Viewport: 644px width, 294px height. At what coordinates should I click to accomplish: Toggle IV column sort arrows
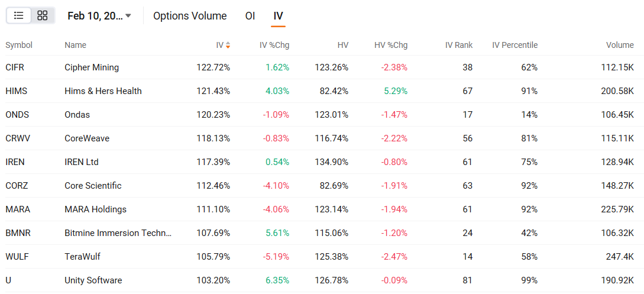pyautogui.click(x=228, y=45)
